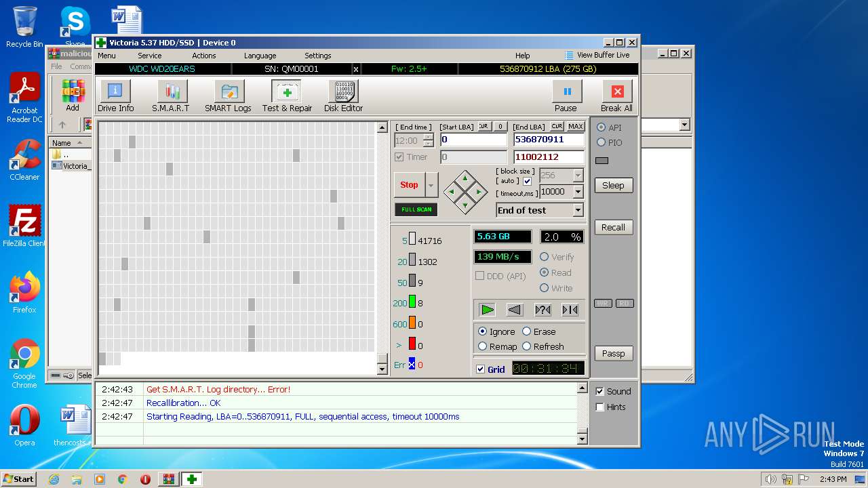The image size is (868, 488).
Task: Click the Add icon in WinRAR window
Action: [73, 96]
